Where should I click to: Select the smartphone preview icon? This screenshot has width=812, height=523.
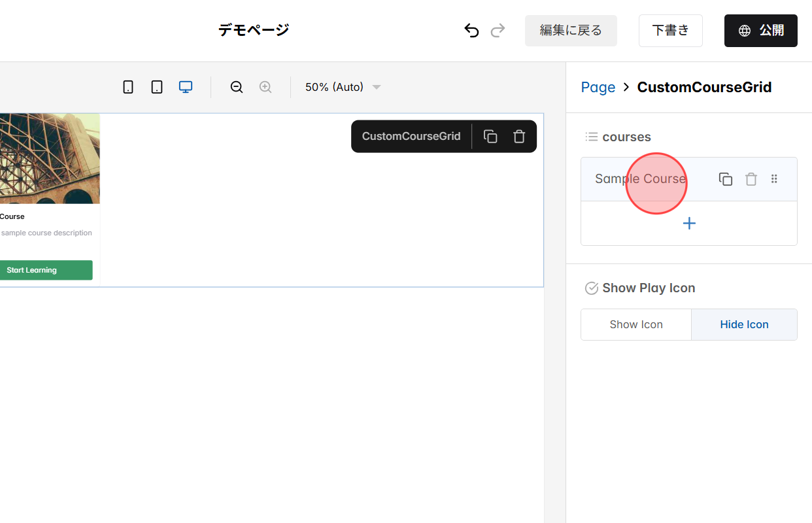[128, 86]
